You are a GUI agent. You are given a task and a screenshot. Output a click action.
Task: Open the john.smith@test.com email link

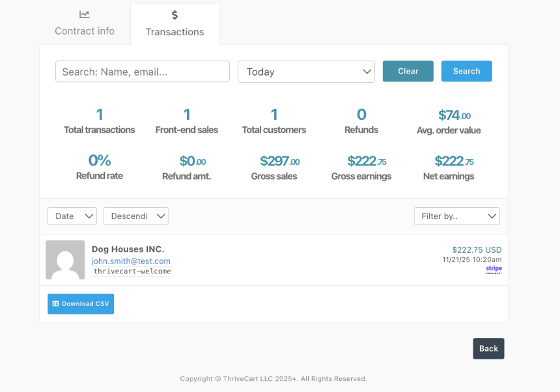coord(131,261)
